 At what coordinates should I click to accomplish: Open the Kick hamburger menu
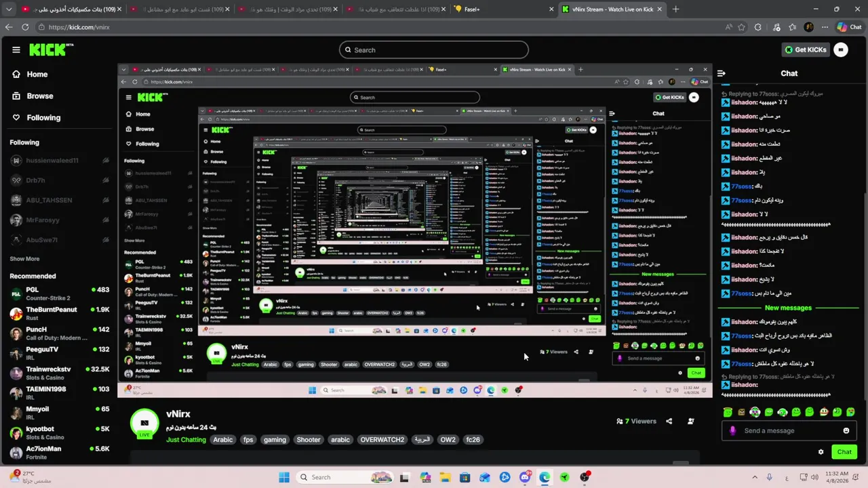click(x=16, y=49)
